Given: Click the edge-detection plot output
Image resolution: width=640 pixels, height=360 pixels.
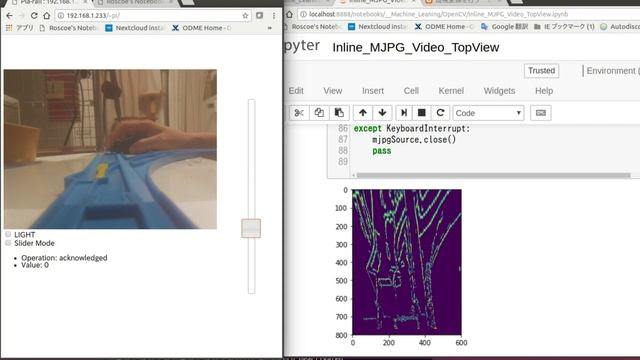Looking at the screenshot, I should tap(407, 262).
